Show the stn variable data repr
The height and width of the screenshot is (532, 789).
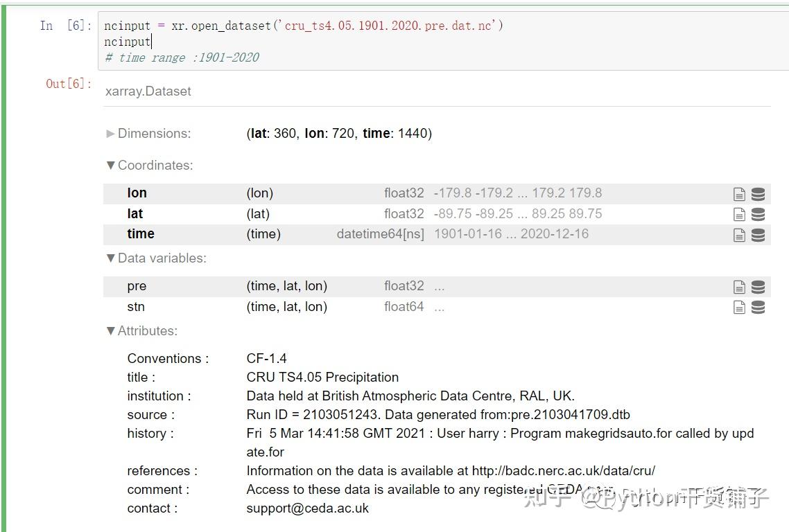pyautogui.click(x=758, y=307)
